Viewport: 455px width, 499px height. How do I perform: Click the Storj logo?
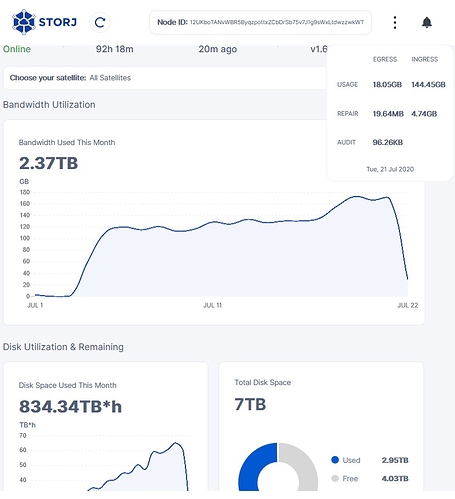44,22
